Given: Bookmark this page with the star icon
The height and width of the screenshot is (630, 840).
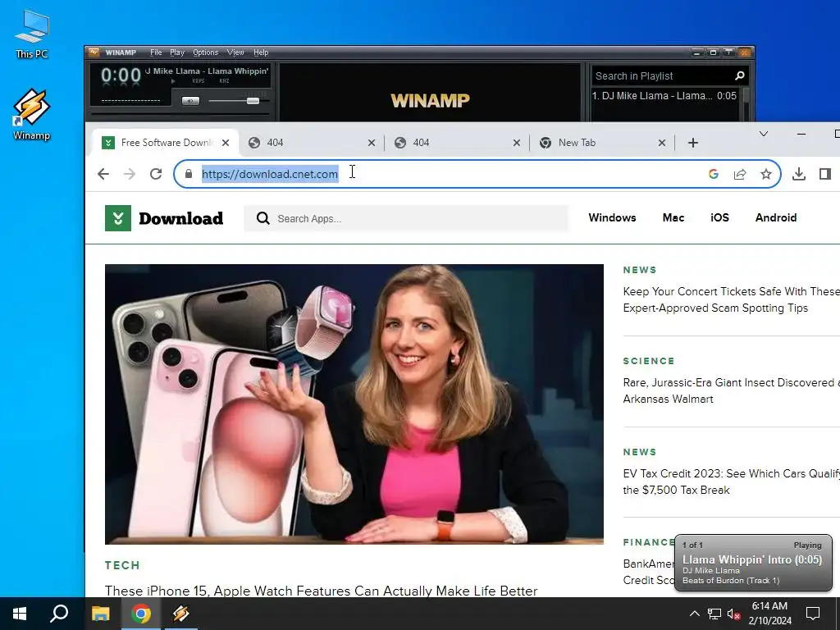Looking at the screenshot, I should tap(766, 174).
